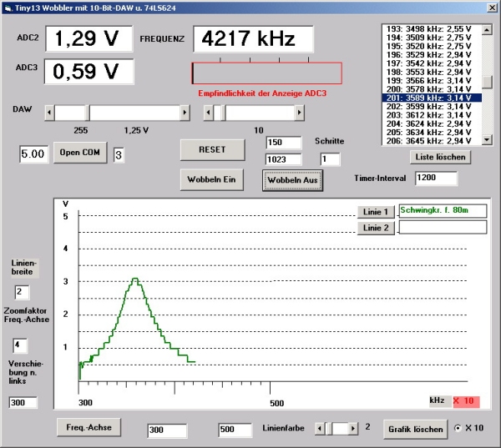Click the DAW slider left arrow

click(x=51, y=113)
